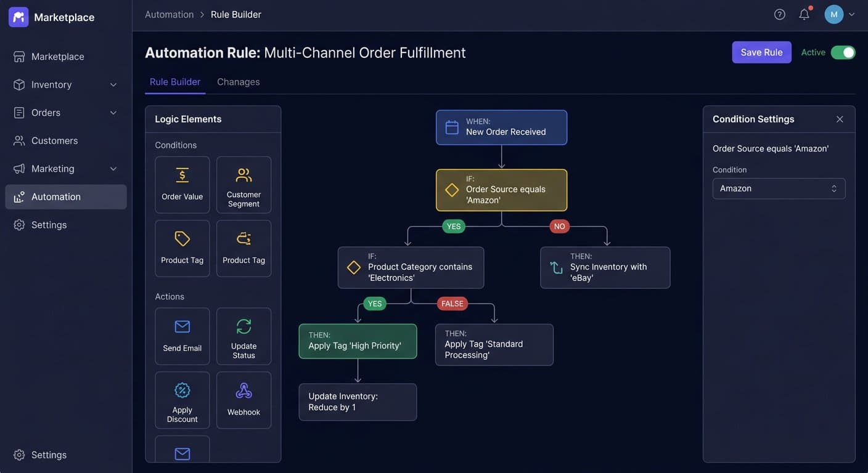The height and width of the screenshot is (473, 868).
Task: Select the Send Email action element
Action: point(182,336)
